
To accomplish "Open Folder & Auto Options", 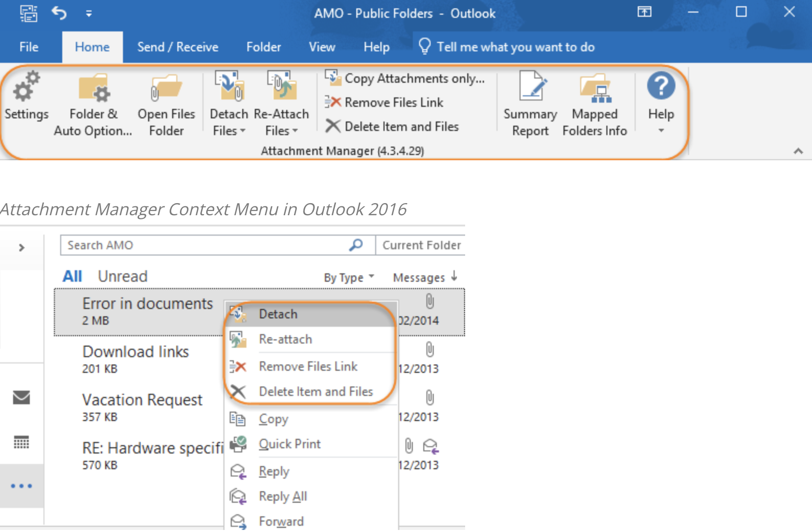I will (x=93, y=105).
